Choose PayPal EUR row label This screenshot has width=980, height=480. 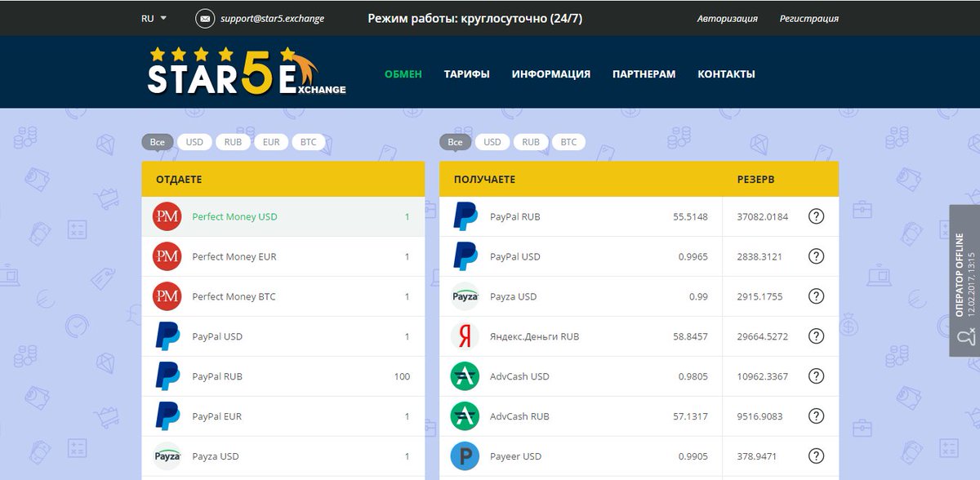click(217, 416)
